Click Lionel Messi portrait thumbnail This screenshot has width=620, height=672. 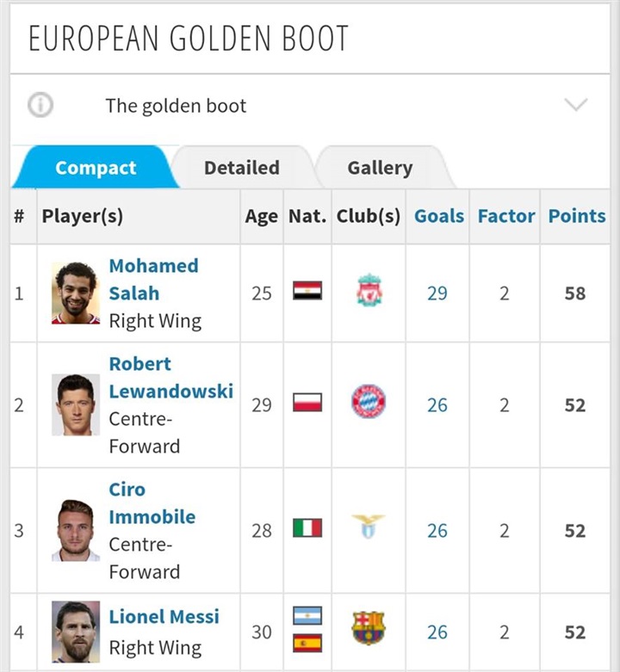(76, 632)
